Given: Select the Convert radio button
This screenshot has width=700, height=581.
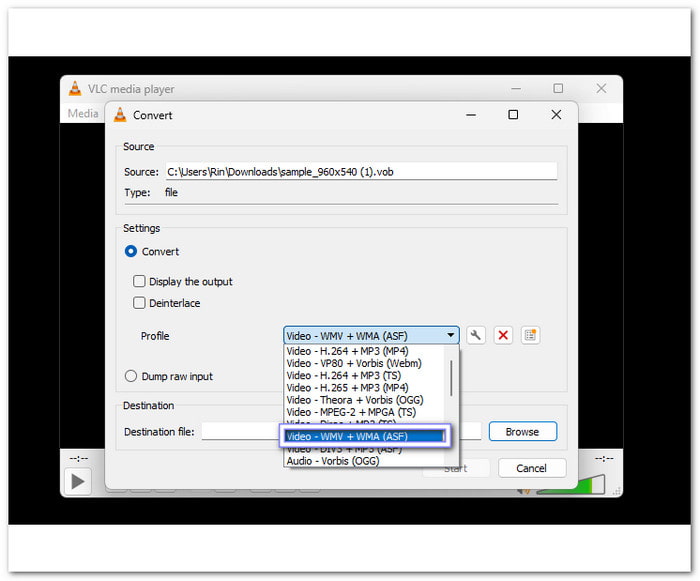Looking at the screenshot, I should tap(131, 251).
